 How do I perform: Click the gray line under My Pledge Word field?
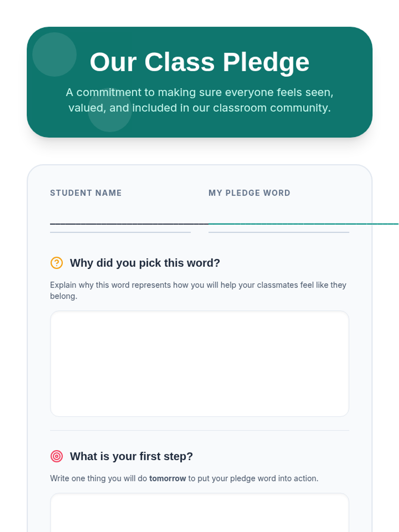pos(279,232)
